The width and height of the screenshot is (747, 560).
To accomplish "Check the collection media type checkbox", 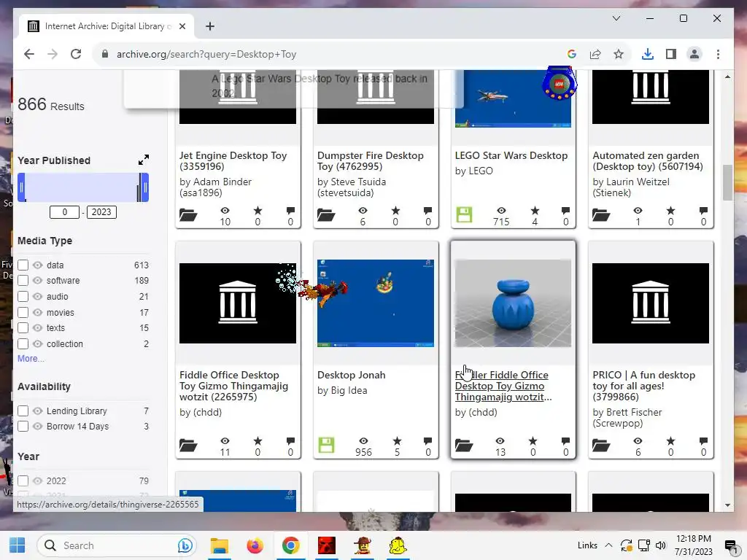I will pyautogui.click(x=23, y=344).
